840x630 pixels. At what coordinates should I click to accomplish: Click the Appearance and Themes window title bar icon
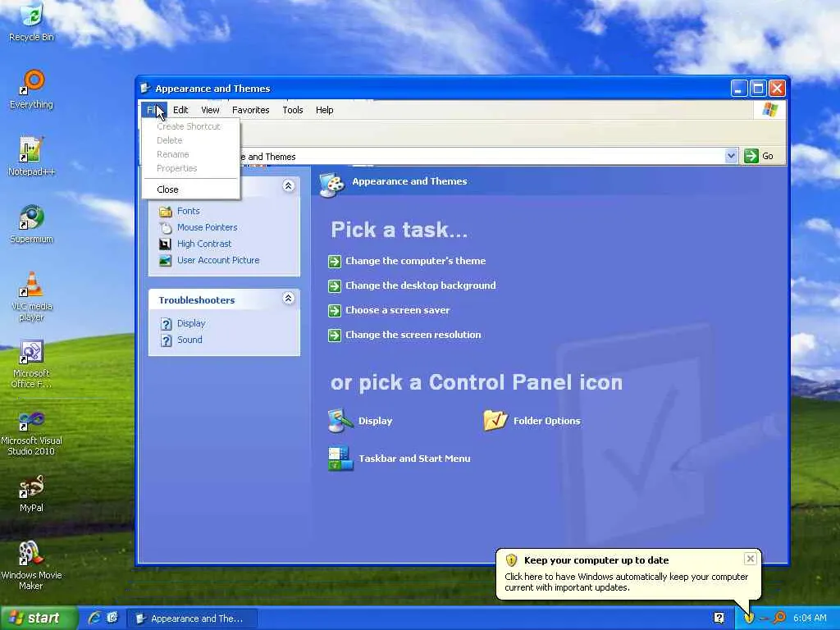[x=144, y=89]
